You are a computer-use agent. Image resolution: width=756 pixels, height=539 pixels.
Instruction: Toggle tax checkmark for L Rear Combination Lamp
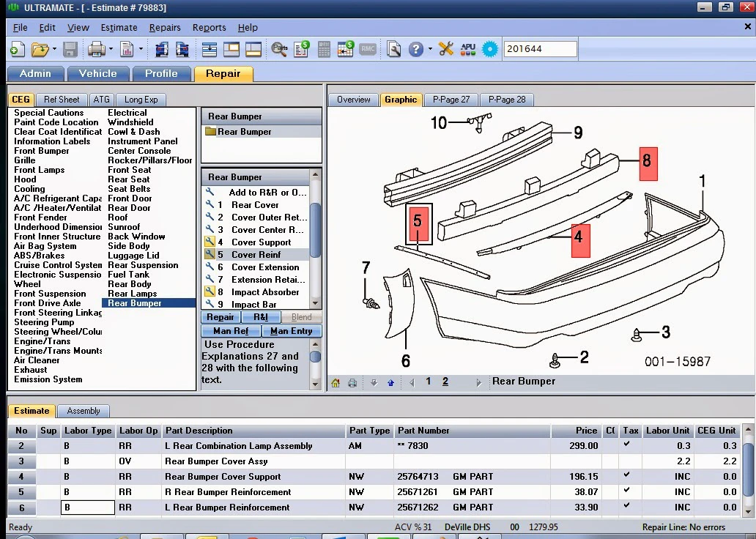click(x=626, y=445)
